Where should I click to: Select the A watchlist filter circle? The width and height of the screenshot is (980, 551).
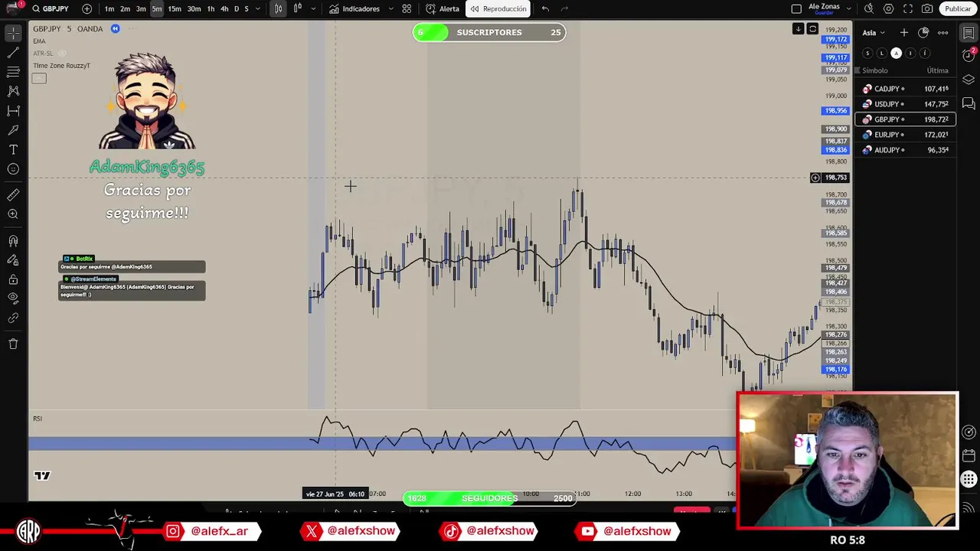pyautogui.click(x=896, y=53)
